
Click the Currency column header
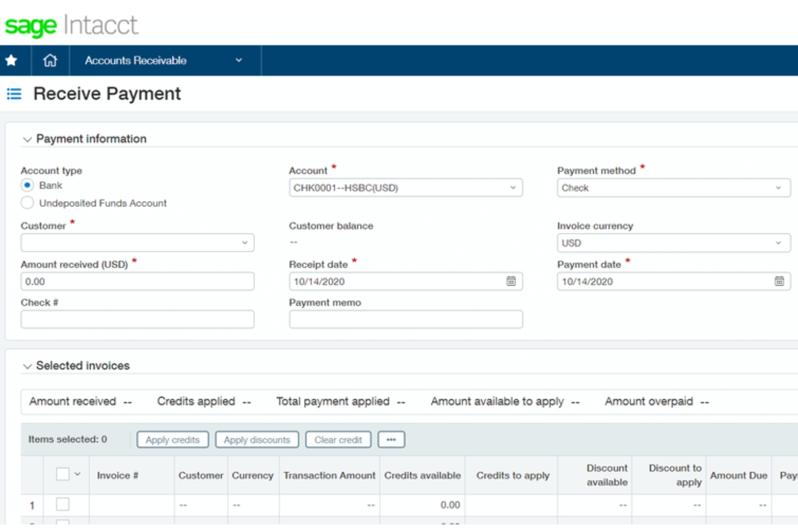pos(253,475)
